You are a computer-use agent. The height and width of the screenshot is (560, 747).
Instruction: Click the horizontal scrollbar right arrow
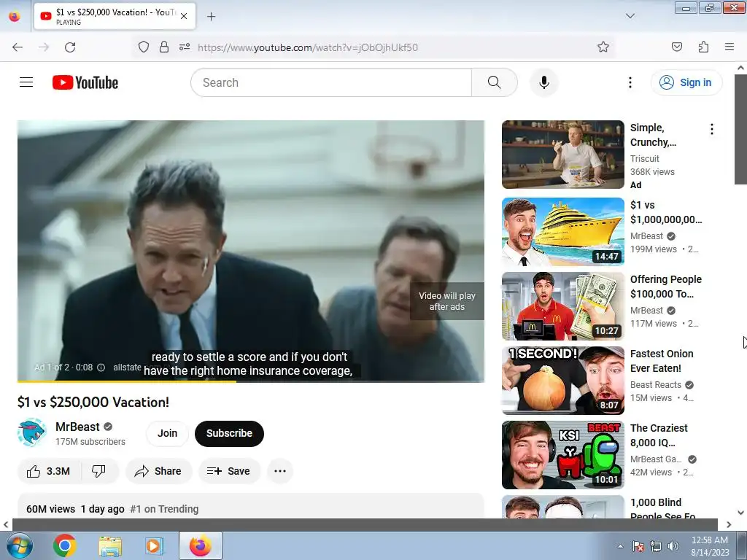pos(729,524)
